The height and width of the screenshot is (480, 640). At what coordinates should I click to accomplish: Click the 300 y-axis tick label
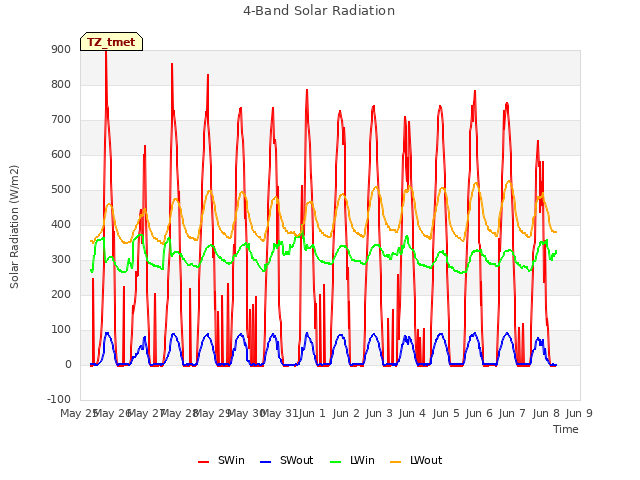click(61, 260)
